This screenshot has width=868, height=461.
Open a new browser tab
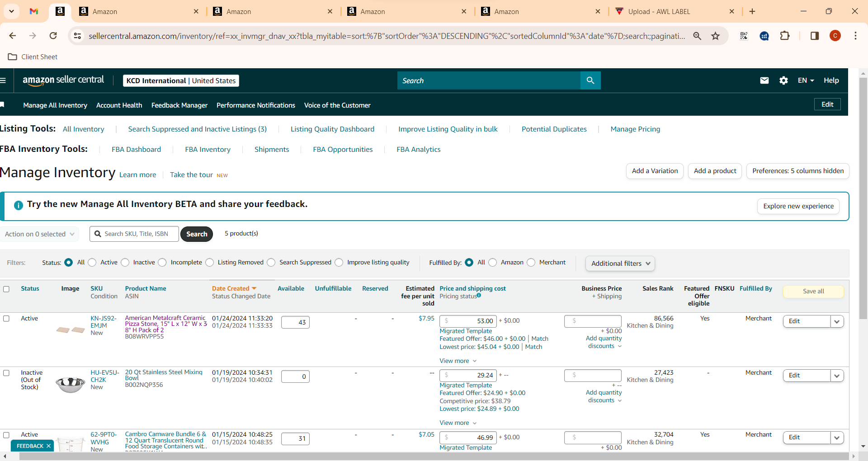[752, 11]
